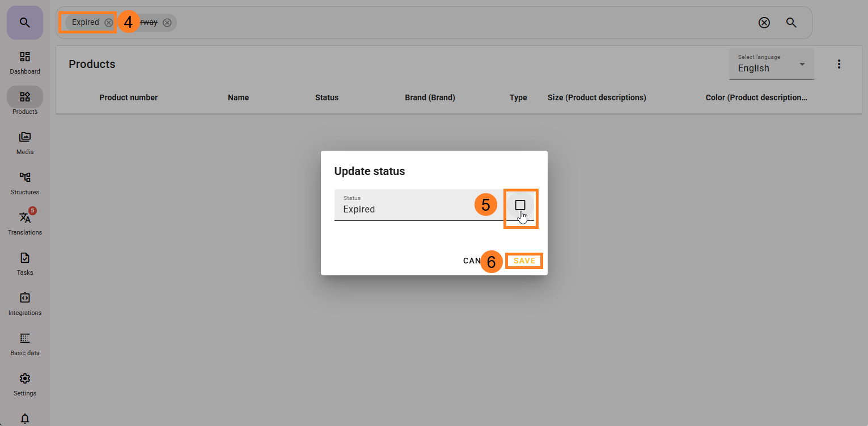Open the Status Expired dropdown field
The image size is (868, 426).
click(x=417, y=205)
